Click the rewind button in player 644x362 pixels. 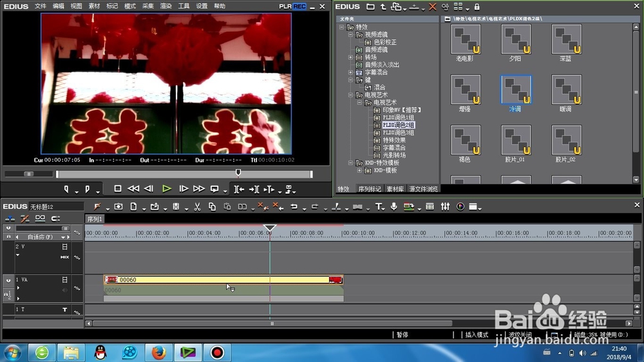[x=133, y=189]
